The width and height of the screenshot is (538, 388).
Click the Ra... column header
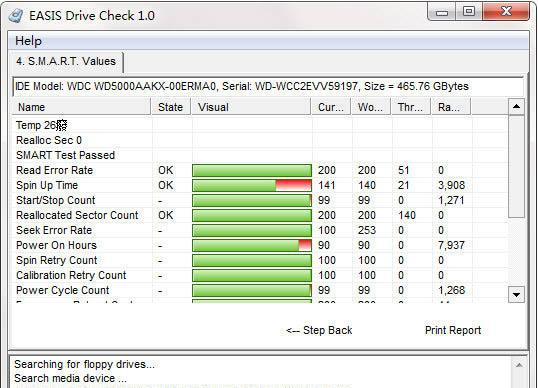click(451, 107)
